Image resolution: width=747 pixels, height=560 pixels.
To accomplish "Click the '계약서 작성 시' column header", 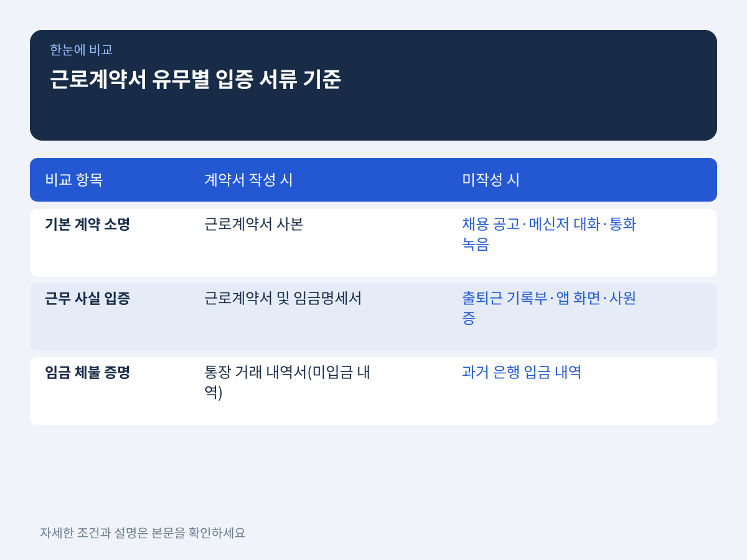I will (248, 180).
